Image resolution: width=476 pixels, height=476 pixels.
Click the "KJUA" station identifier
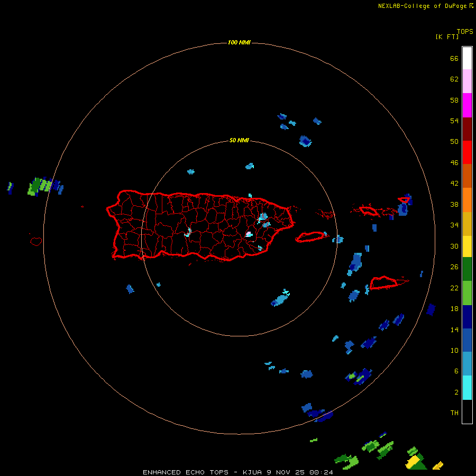click(x=252, y=472)
